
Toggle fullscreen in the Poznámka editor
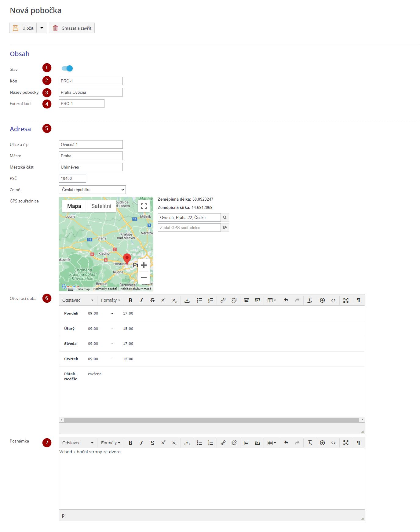[346, 443]
